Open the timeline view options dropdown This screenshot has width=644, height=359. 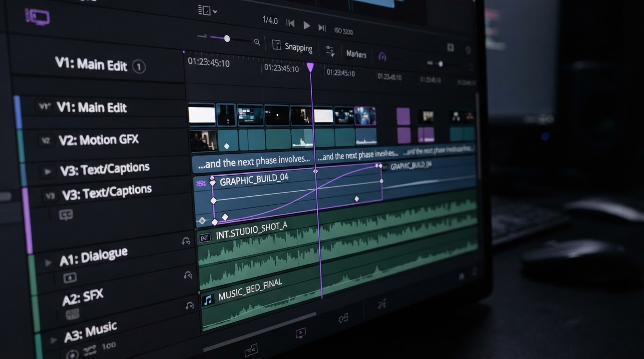click(x=207, y=10)
